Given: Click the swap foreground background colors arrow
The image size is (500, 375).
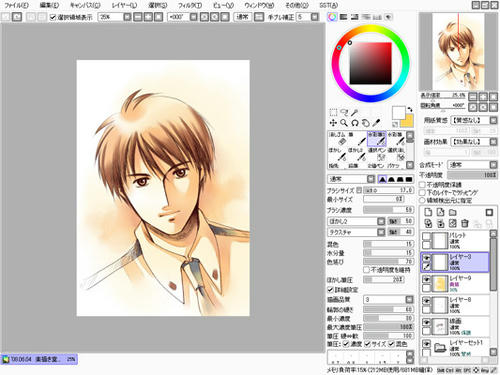Looking at the screenshot, I should 410,109.
